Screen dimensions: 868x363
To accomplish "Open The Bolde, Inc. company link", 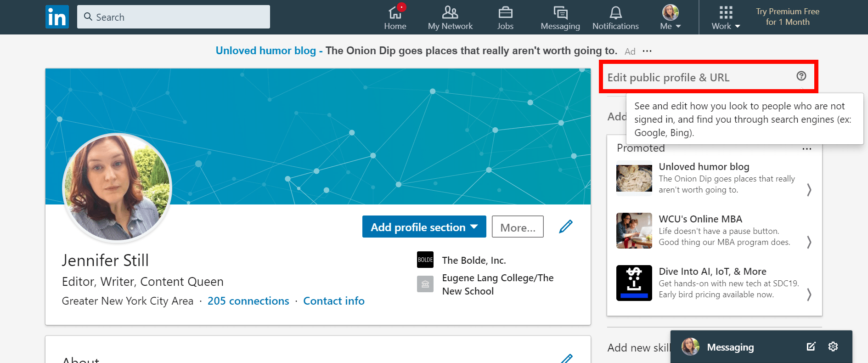I will click(x=474, y=261).
